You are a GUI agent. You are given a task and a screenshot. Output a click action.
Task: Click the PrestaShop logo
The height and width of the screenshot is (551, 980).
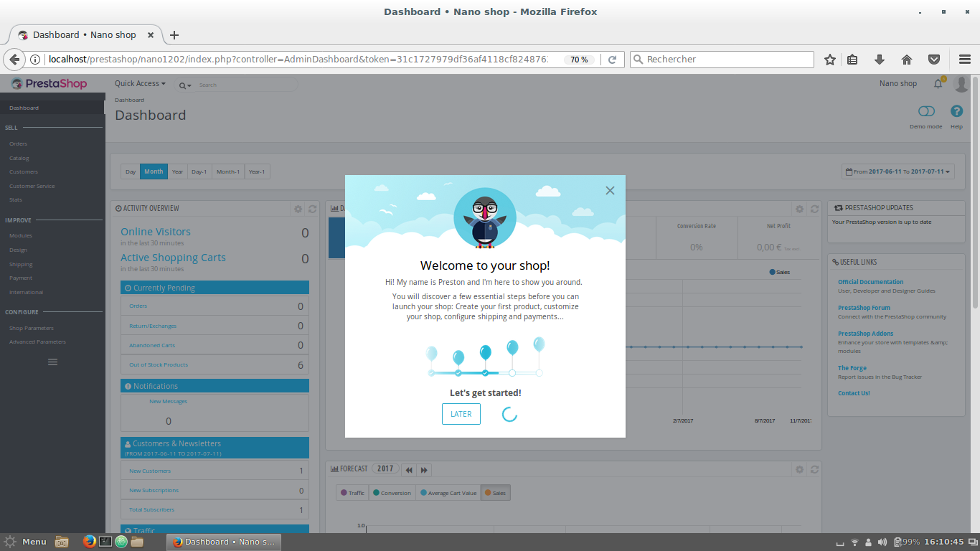click(49, 84)
